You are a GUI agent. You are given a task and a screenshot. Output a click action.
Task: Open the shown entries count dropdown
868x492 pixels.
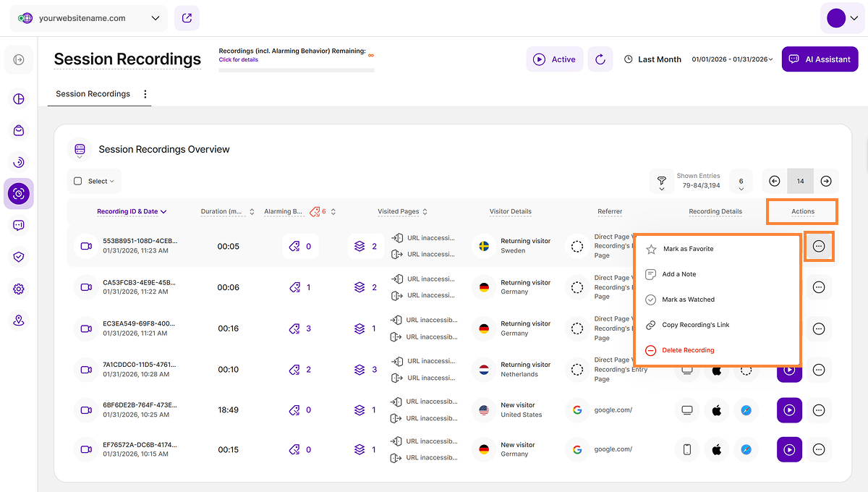(x=741, y=182)
